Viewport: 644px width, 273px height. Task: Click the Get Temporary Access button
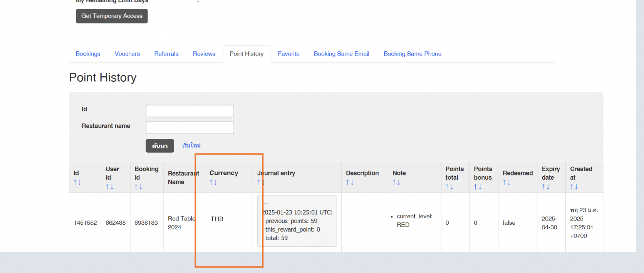pos(112,16)
